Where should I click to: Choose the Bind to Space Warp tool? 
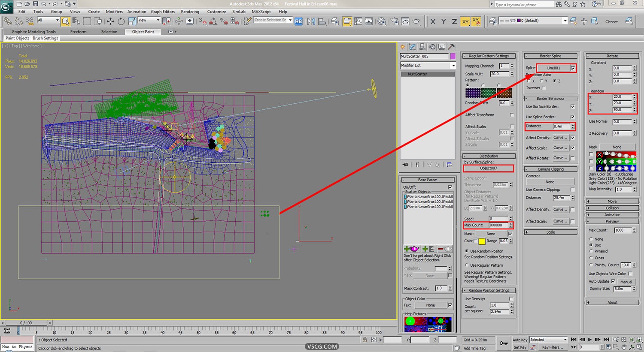click(x=30, y=21)
